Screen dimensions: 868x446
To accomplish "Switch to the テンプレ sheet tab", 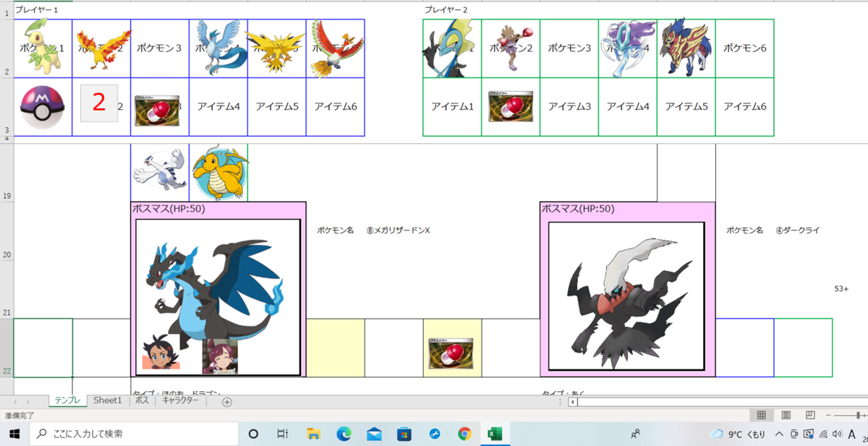I will 68,400.
